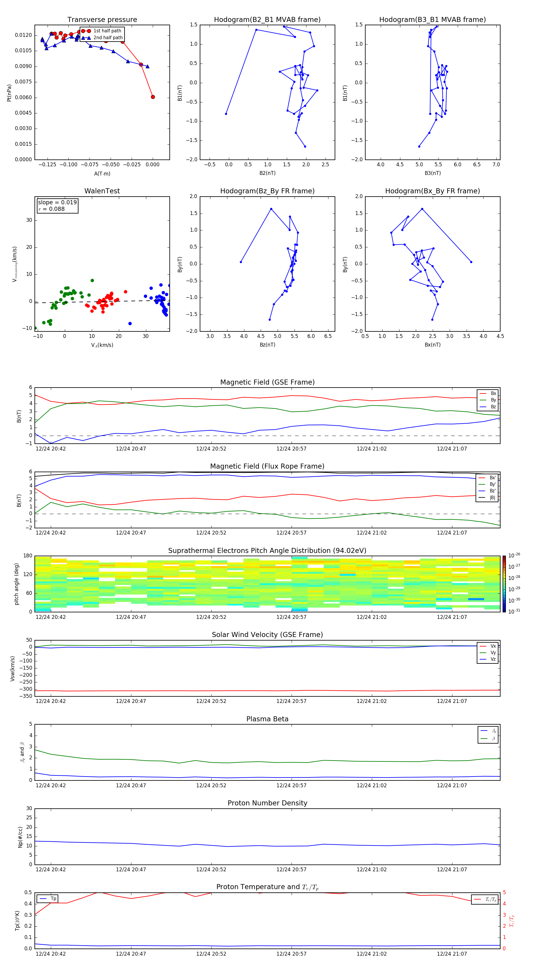Click the Bz entry in the GSE field legend
535x980 pixels.
click(x=488, y=407)
